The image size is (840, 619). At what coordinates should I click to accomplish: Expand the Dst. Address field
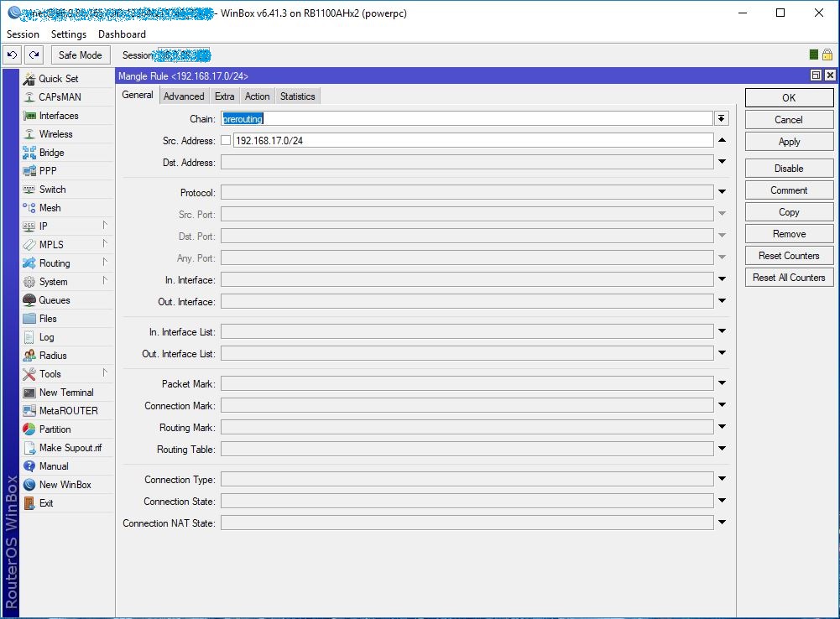(723, 162)
